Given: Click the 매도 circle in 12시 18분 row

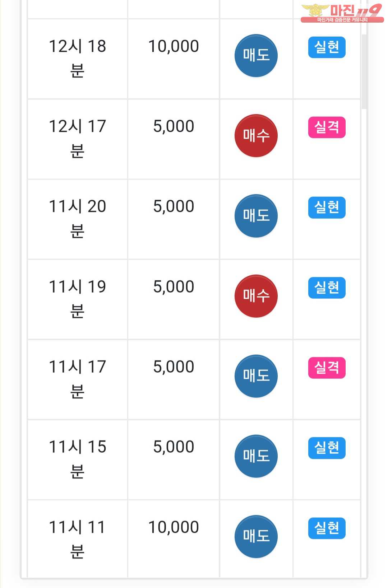Looking at the screenshot, I should [256, 56].
